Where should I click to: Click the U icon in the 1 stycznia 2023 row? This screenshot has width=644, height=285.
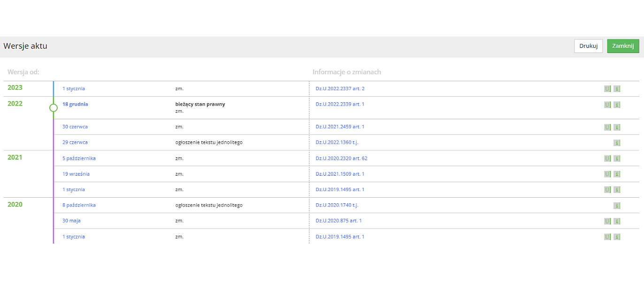click(607, 89)
